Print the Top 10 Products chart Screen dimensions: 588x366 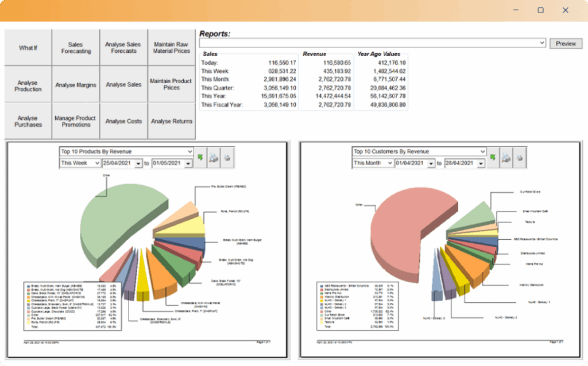pos(227,158)
